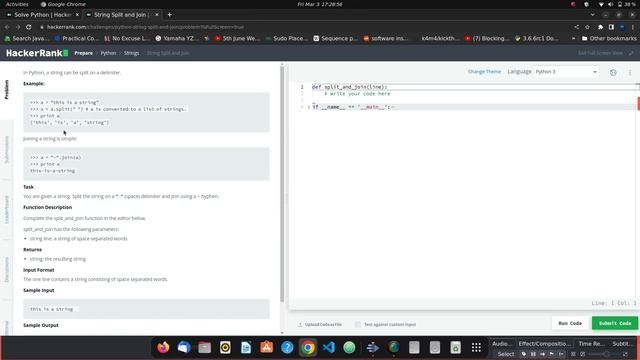640x360 pixels.
Task: Open the tab search chevron in Chrome
Action: pos(592,15)
